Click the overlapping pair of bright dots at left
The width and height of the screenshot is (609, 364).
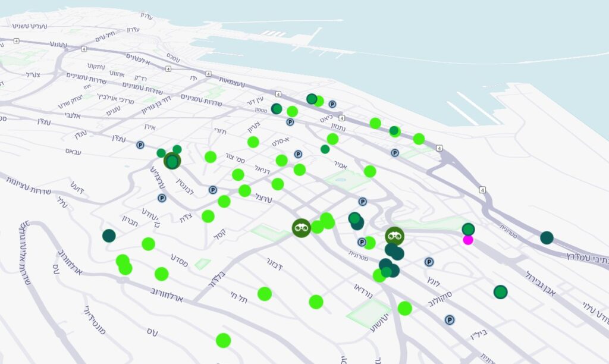[124, 264]
